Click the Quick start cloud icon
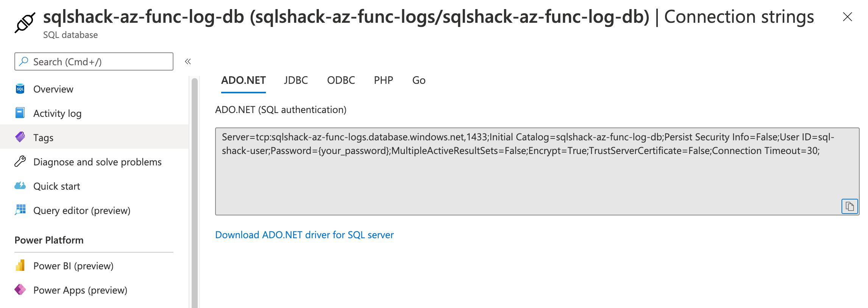 20,186
